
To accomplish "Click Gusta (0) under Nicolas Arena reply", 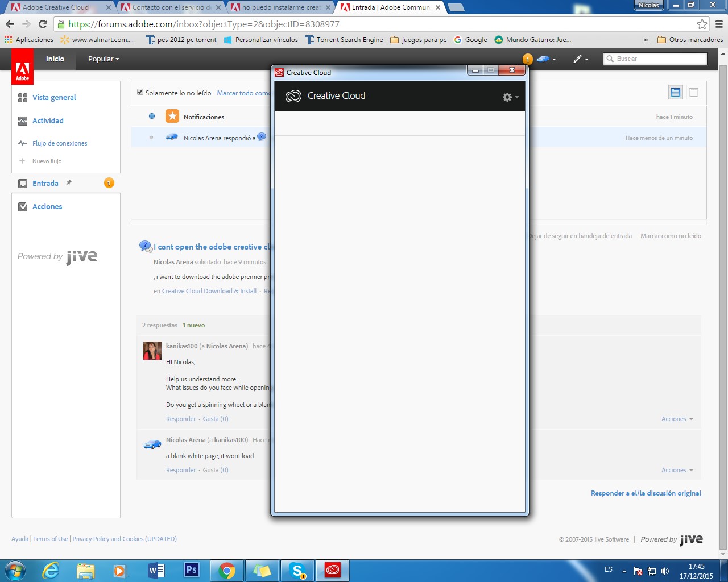I will tap(216, 470).
